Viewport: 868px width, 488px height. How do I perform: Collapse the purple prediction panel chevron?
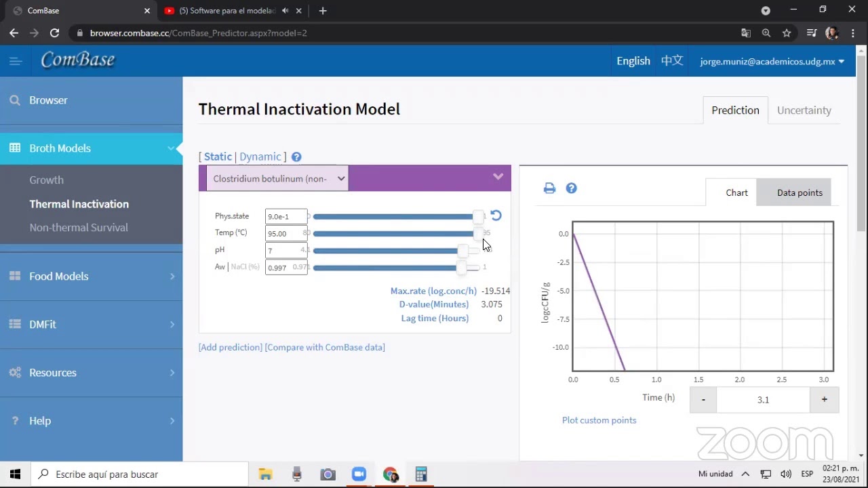tap(498, 177)
